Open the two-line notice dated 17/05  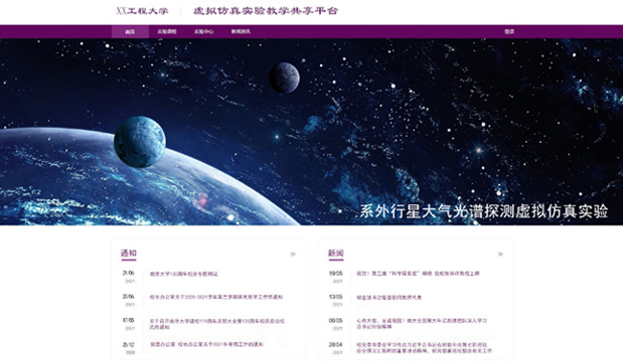217,324
